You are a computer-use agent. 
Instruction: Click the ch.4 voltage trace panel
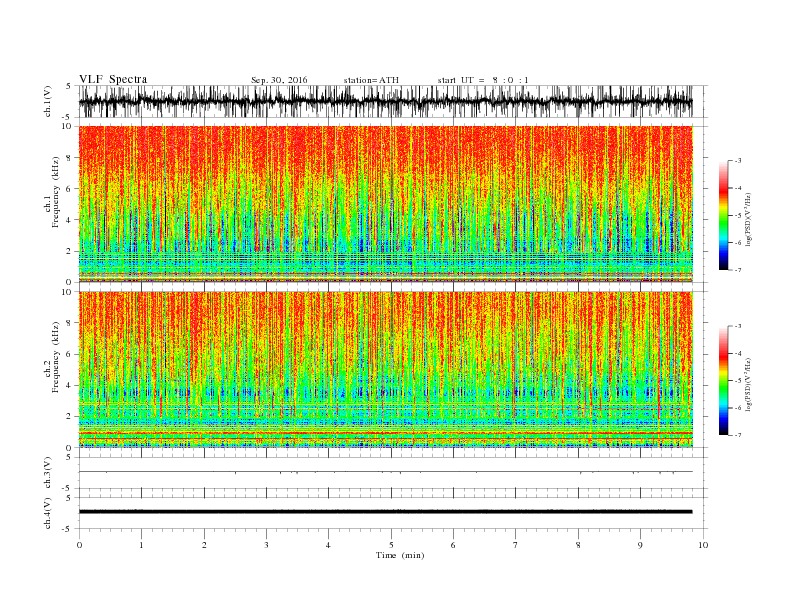coord(393,513)
